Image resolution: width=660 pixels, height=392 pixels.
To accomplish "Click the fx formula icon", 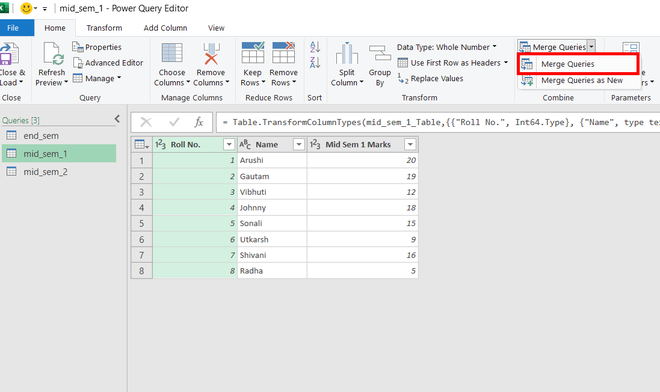I will 199,122.
